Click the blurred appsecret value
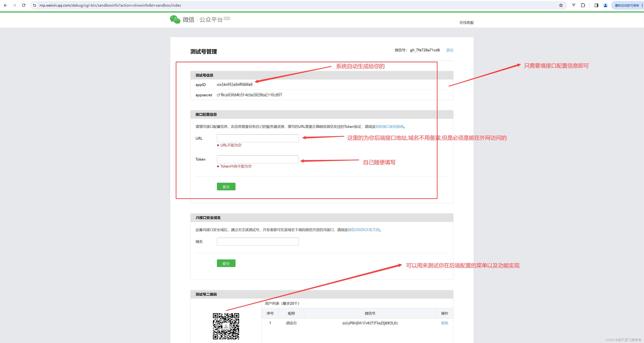The width and height of the screenshot is (644, 343). (249, 95)
